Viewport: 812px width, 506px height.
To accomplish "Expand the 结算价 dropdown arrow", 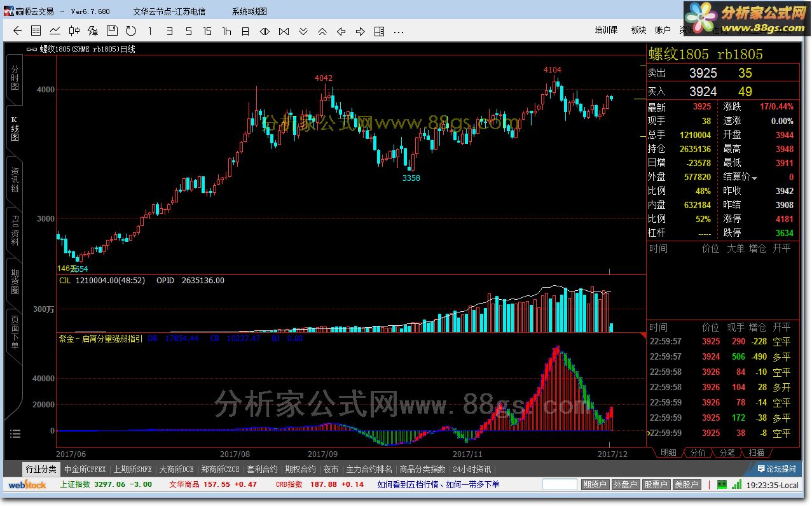I will 755,178.
